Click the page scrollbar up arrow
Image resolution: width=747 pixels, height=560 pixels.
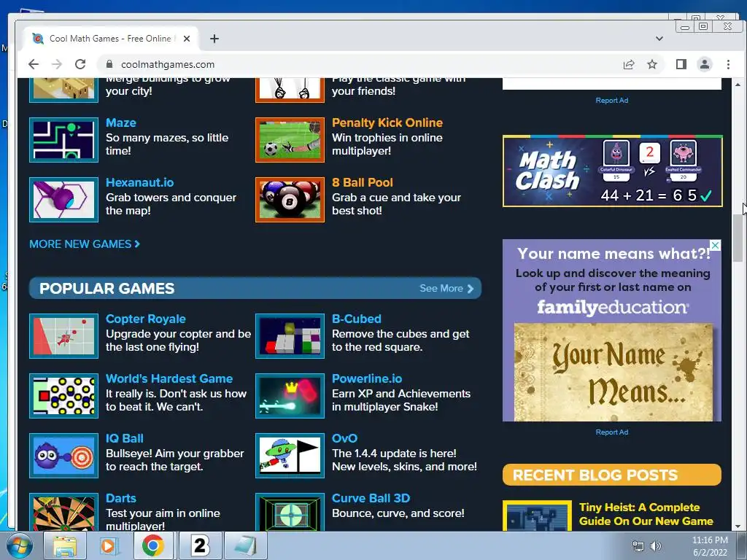point(738,85)
